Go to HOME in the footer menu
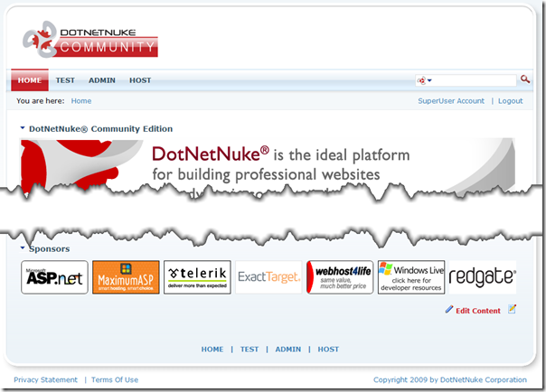Viewport: 546px width, 392px height. click(212, 350)
